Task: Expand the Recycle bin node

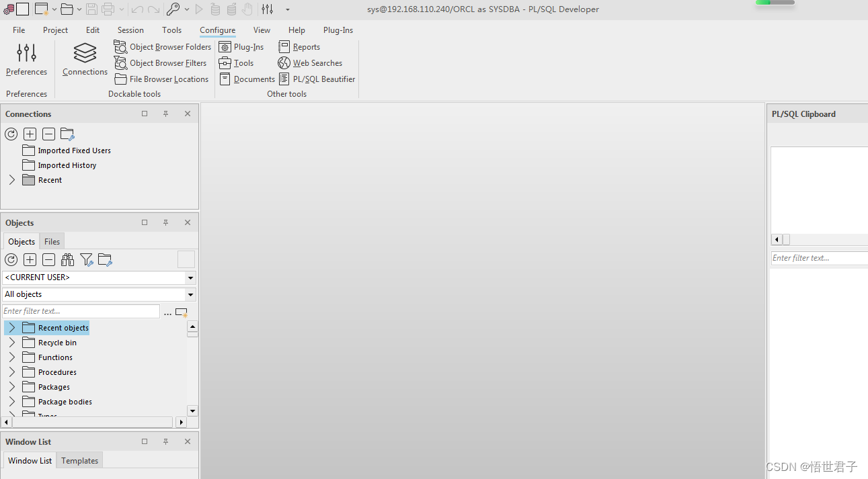Action: click(11, 343)
